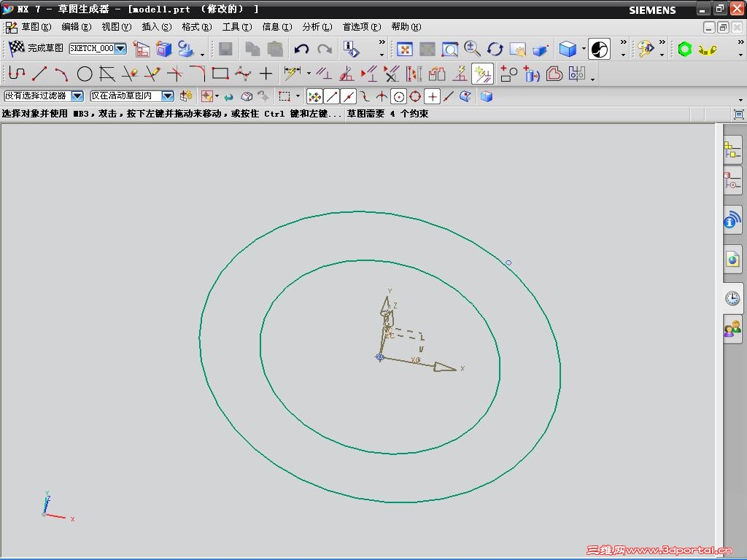The height and width of the screenshot is (560, 747).
Task: Toggle the Enable Snap Points button
Action: click(314, 97)
